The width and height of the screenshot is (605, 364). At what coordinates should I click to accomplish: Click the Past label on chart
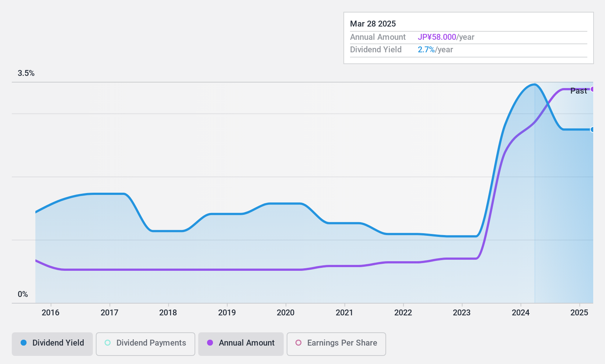pyautogui.click(x=578, y=91)
